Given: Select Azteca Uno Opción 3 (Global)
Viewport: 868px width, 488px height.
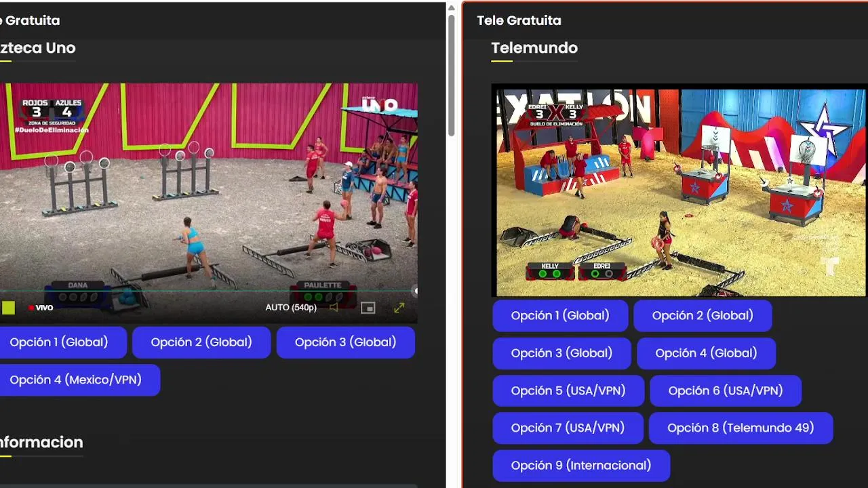Looking at the screenshot, I should click(345, 342).
